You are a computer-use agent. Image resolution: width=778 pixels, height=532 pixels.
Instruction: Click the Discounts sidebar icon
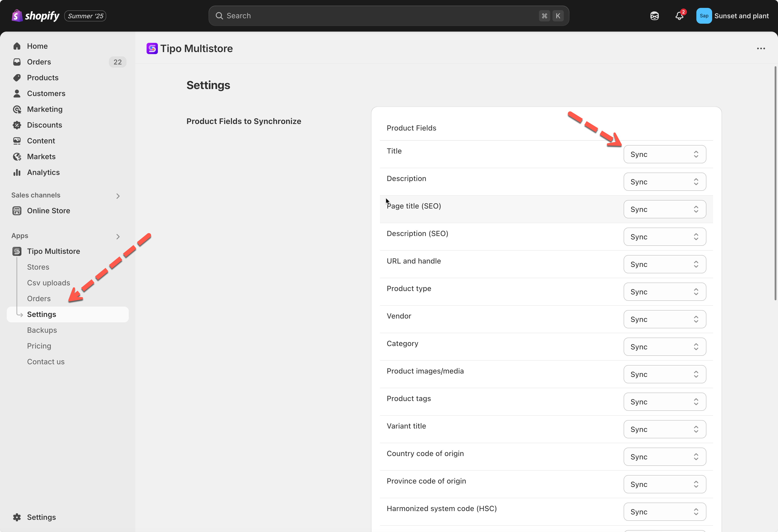(x=17, y=125)
